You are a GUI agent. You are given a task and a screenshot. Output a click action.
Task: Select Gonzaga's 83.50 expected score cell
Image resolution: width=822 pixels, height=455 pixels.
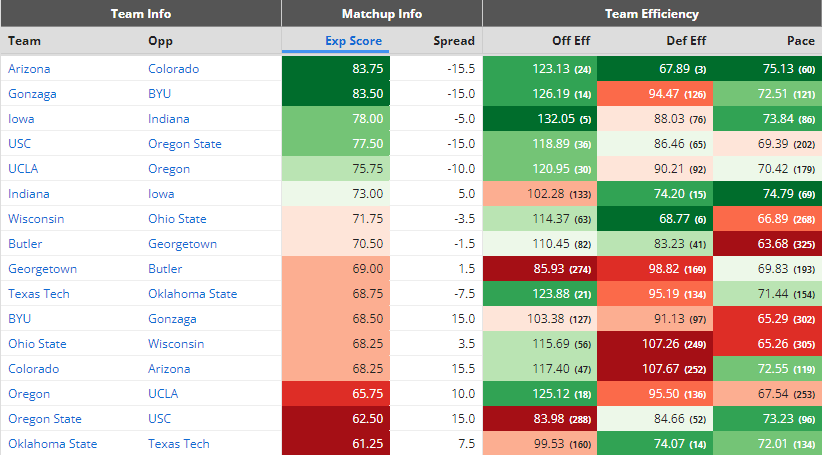click(x=336, y=94)
